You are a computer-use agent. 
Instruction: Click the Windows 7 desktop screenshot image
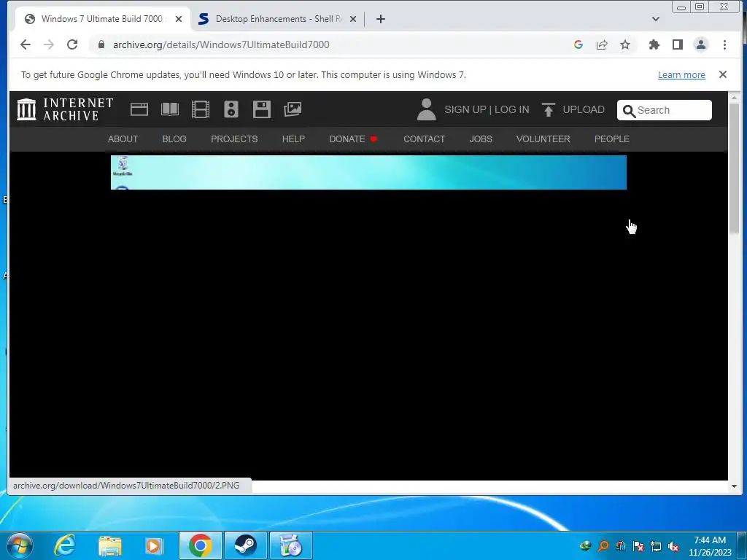point(368,172)
